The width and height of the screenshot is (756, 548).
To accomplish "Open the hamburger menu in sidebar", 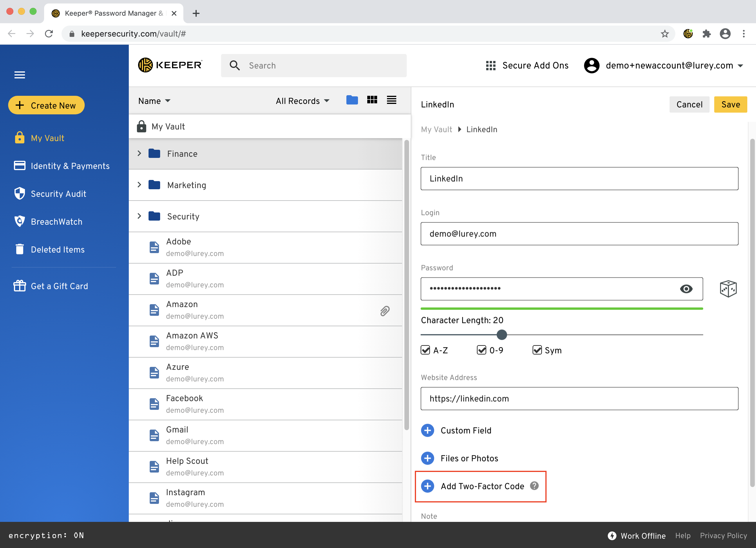I will click(20, 75).
